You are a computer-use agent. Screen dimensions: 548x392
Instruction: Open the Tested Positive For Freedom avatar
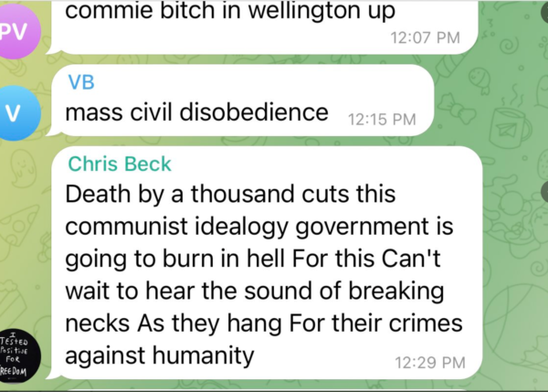pos(18,356)
